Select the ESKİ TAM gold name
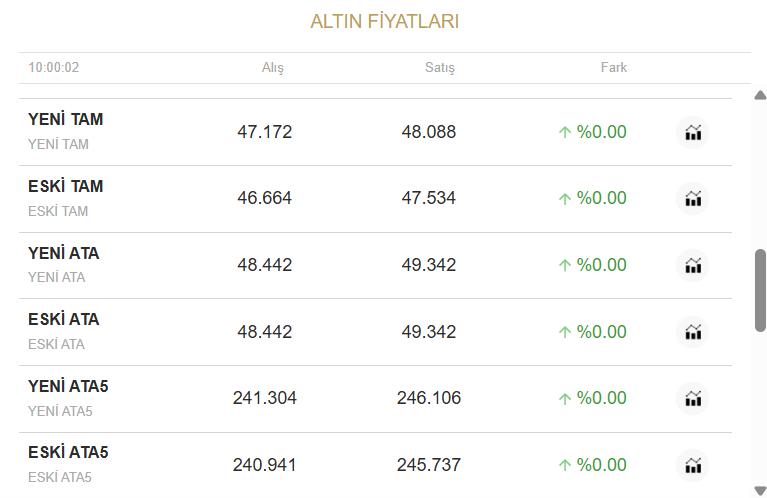The height and width of the screenshot is (498, 767). [x=65, y=186]
